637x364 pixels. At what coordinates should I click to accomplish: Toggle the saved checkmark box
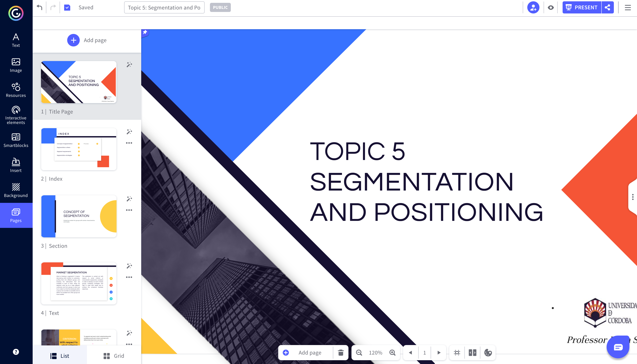click(67, 8)
